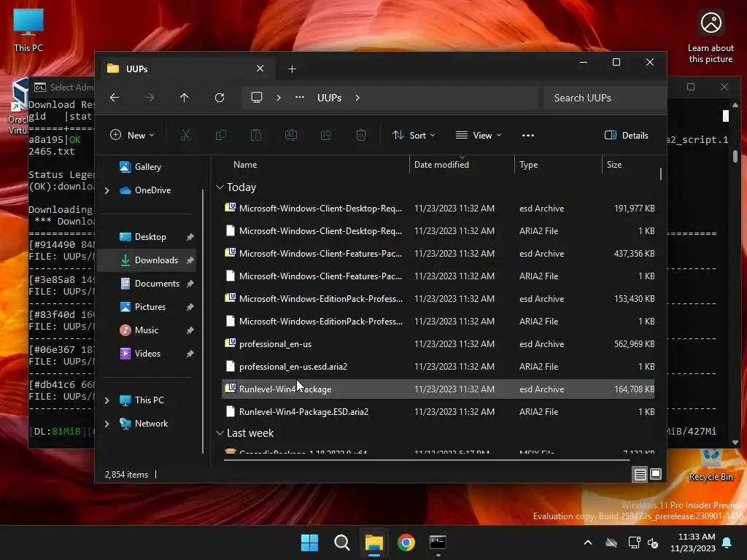Open the Windows Start menu
747x560 pixels.
(309, 542)
